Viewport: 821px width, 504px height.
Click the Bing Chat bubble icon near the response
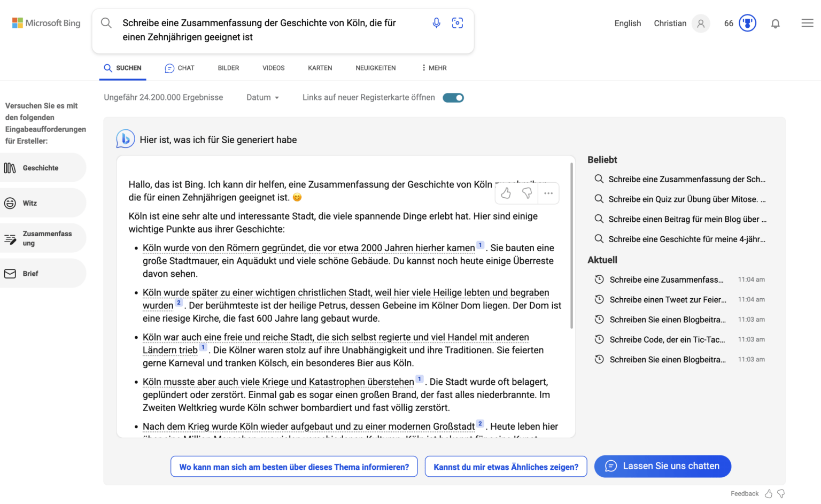tap(125, 139)
